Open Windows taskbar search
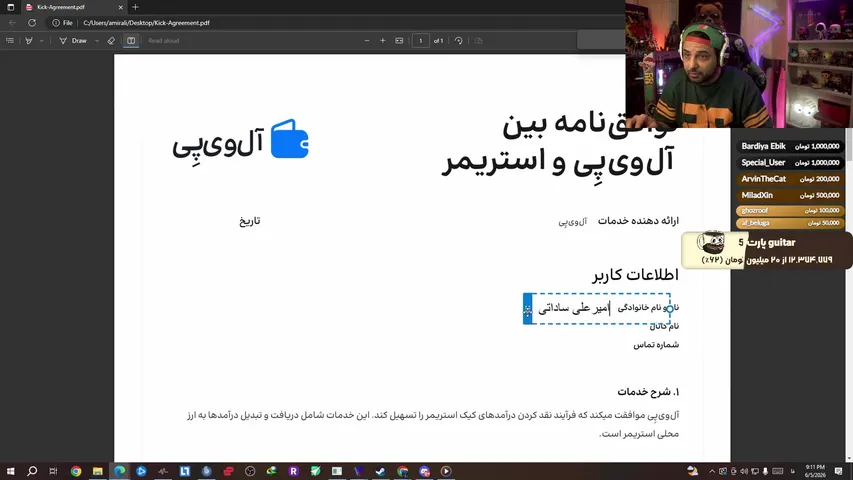The width and height of the screenshot is (853, 480). tap(32, 471)
